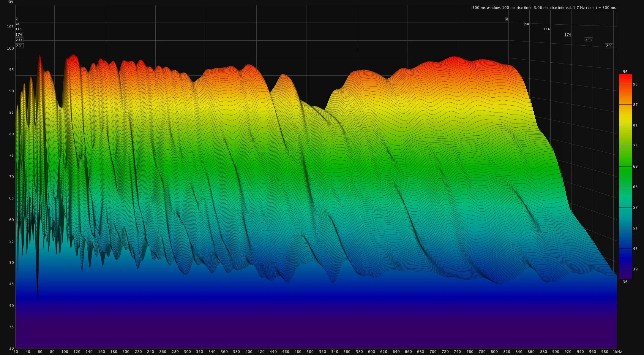The width and height of the screenshot is (644, 355).
Task: Select the waterfall settings info text
Action: pos(544,8)
